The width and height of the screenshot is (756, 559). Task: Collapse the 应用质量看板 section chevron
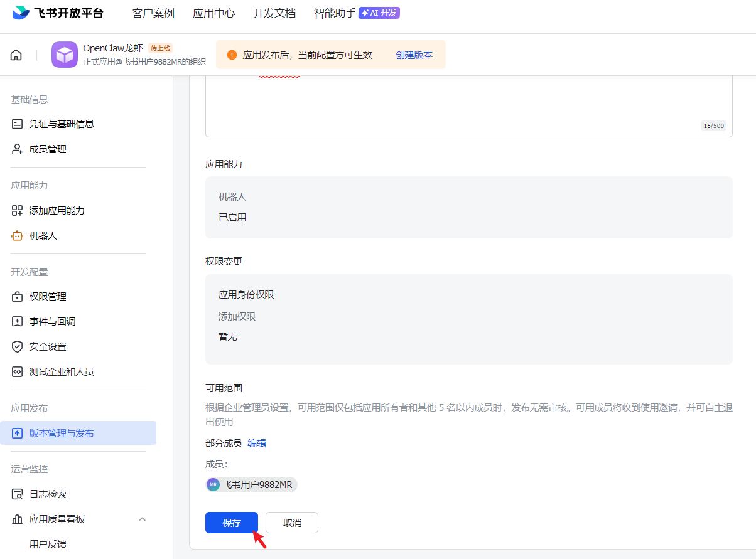click(x=142, y=519)
